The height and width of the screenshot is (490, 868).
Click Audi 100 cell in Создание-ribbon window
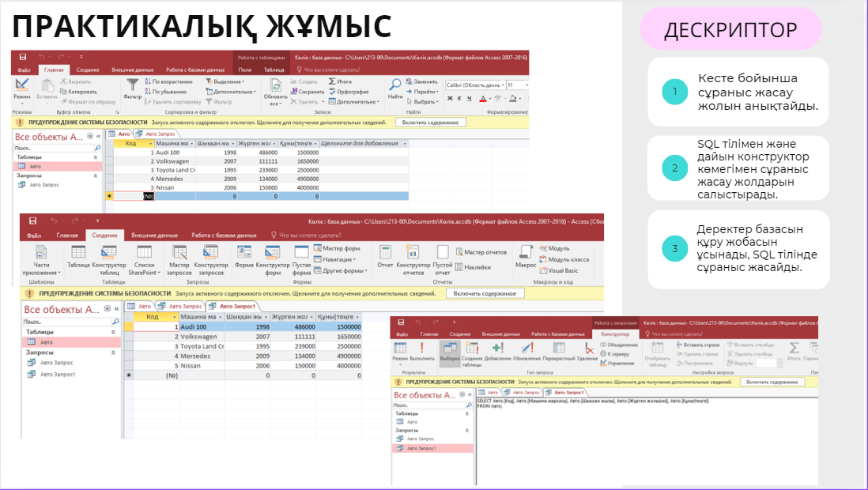click(x=202, y=326)
